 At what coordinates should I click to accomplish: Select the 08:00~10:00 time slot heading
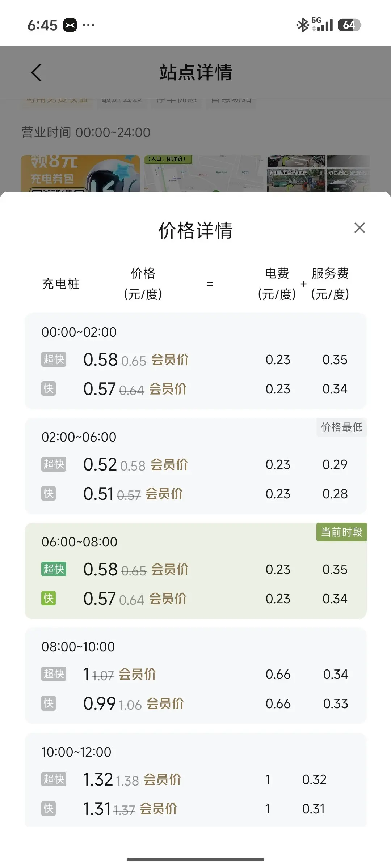pyautogui.click(x=78, y=647)
